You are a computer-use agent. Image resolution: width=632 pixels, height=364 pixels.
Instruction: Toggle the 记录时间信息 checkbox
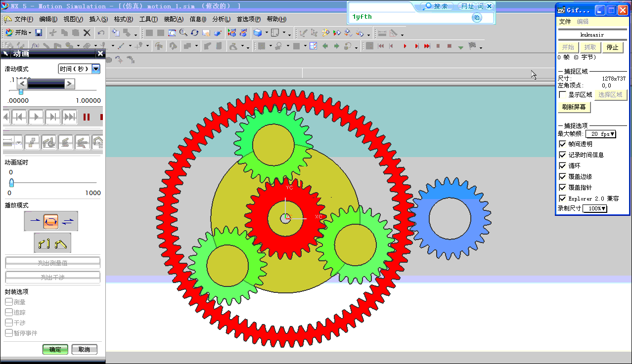tap(562, 155)
